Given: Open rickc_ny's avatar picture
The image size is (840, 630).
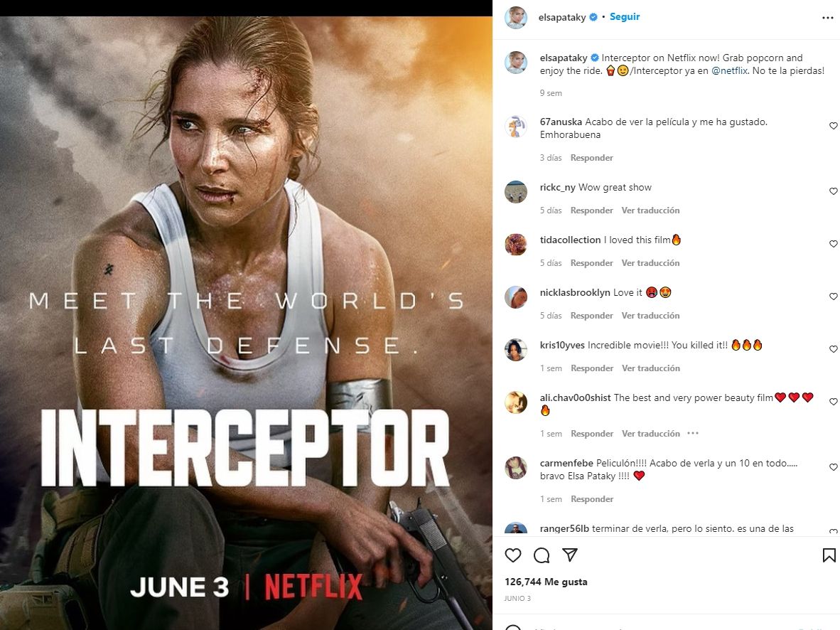Looking at the screenshot, I should (x=516, y=191).
